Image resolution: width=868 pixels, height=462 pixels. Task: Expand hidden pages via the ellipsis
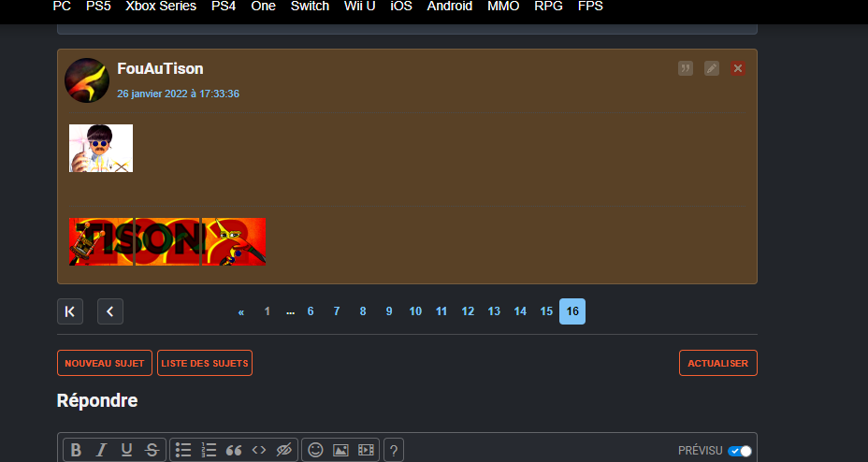point(290,311)
